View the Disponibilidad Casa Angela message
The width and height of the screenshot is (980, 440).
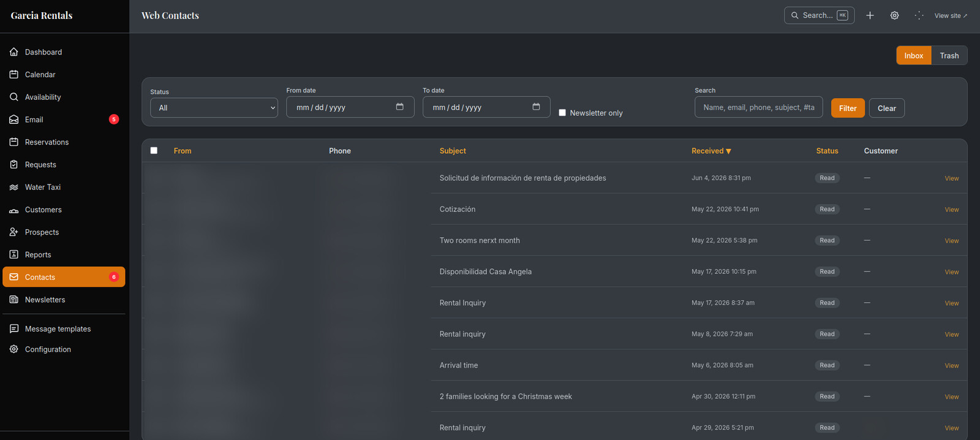coord(952,272)
